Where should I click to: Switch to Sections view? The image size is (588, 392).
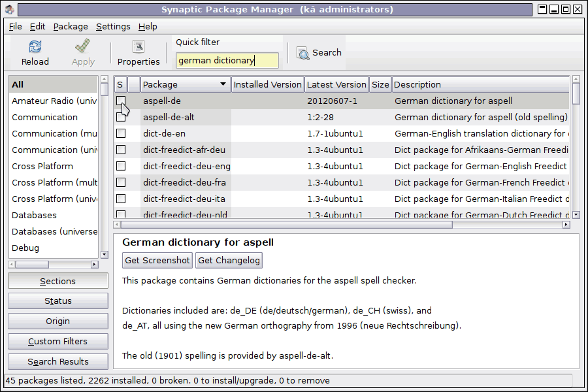[x=57, y=281]
